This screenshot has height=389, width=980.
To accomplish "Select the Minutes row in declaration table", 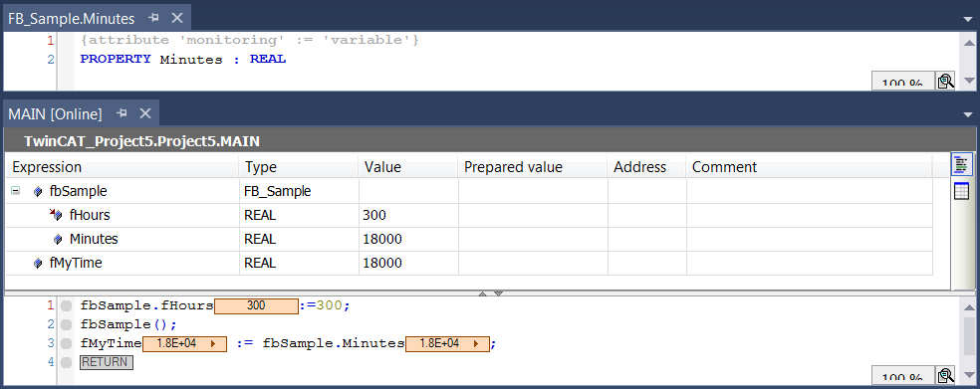I will click(x=469, y=239).
